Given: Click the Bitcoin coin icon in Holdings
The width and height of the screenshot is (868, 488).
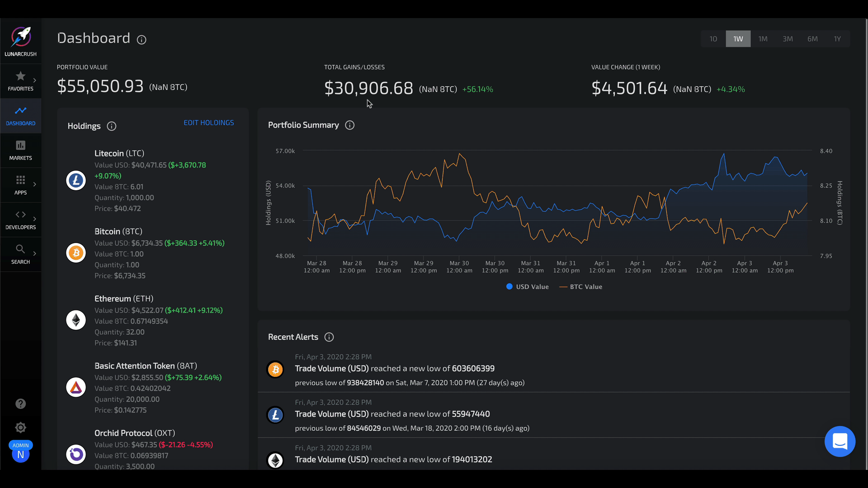Looking at the screenshot, I should (x=76, y=253).
